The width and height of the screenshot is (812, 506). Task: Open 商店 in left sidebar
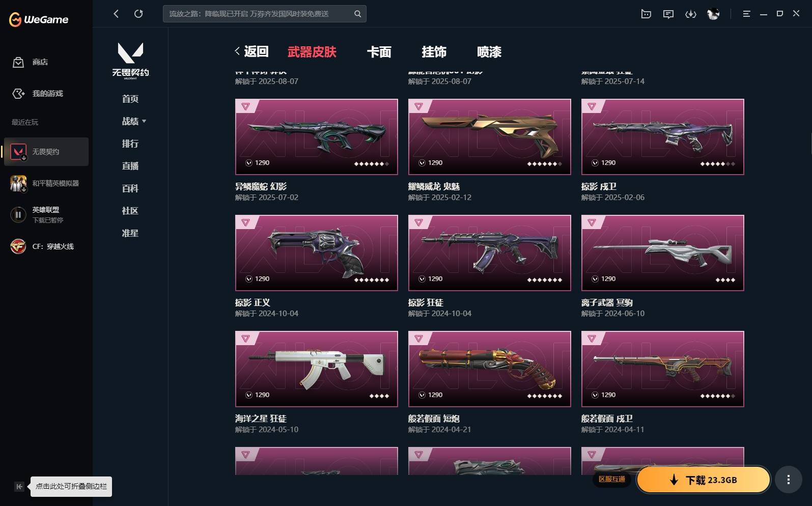[x=31, y=62]
